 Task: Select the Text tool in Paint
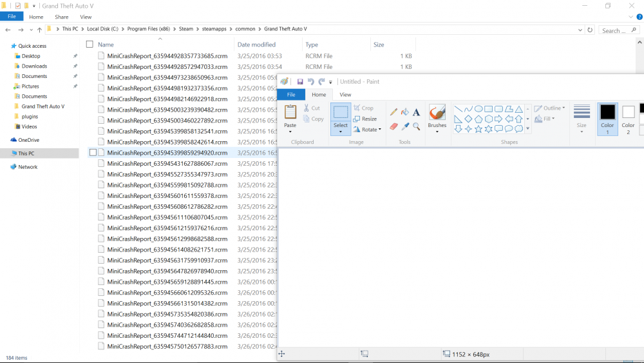point(416,112)
